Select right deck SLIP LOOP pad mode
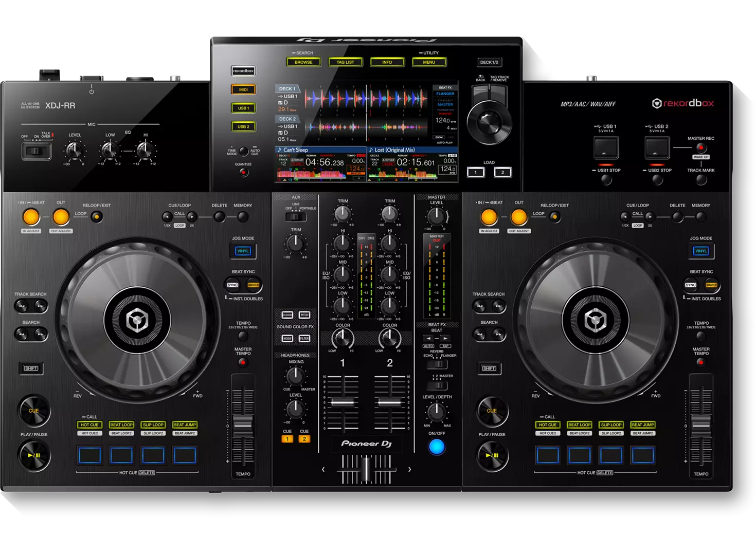 point(611,425)
